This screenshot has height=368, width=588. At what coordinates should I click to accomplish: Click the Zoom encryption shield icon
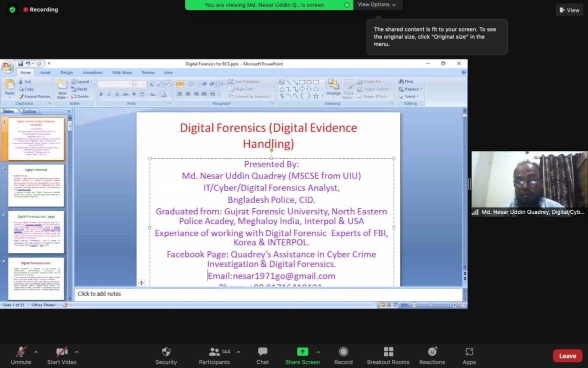[x=12, y=10]
